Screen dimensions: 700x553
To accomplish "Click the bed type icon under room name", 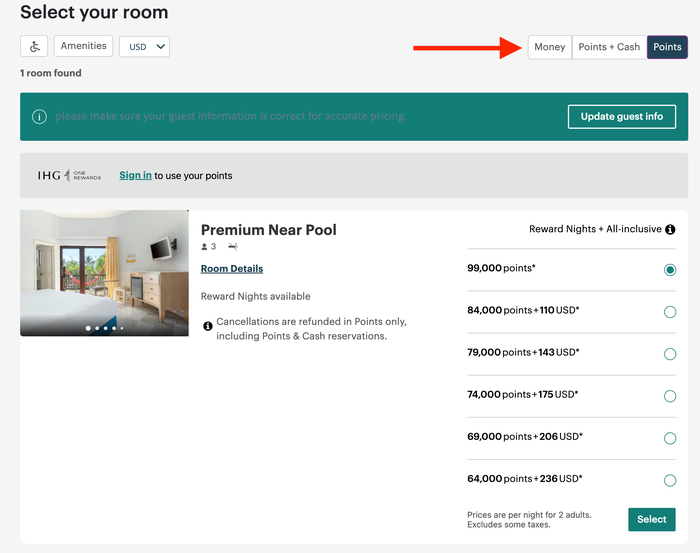I will 233,246.
